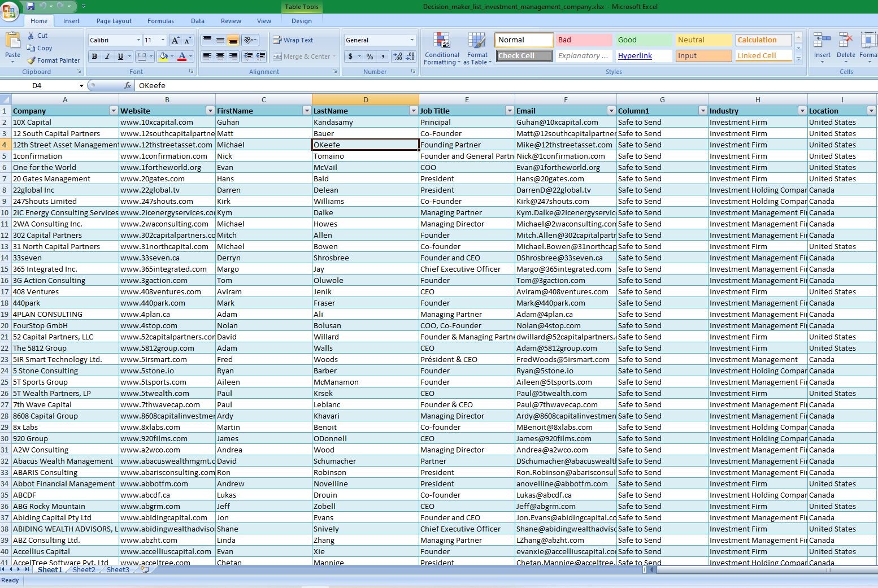Click the Percent Style number format icon

pyautogui.click(x=370, y=56)
